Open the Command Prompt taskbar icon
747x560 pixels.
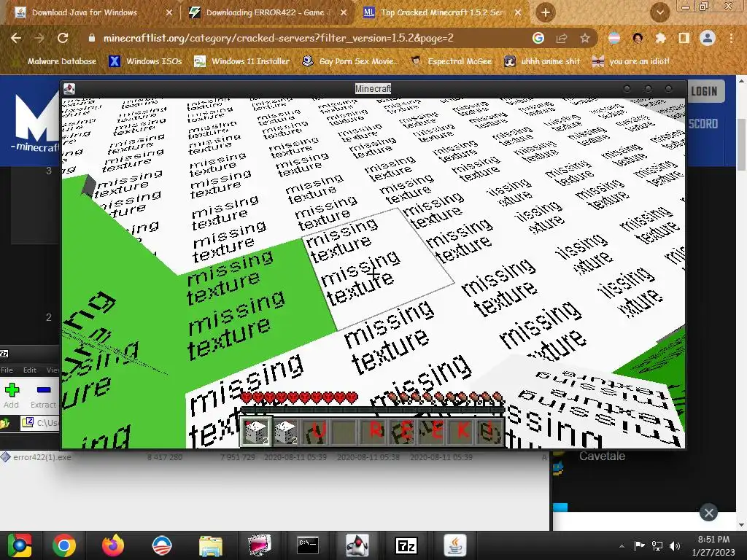point(308,545)
